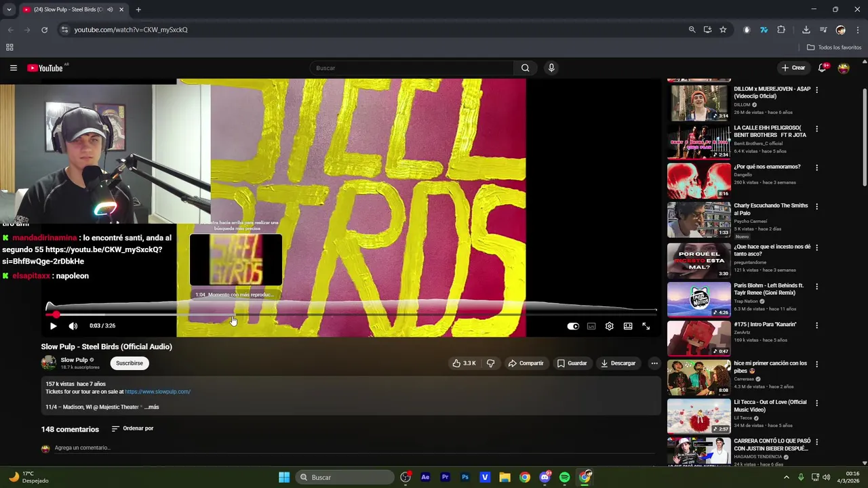Share the video via Compartir

coord(526,363)
